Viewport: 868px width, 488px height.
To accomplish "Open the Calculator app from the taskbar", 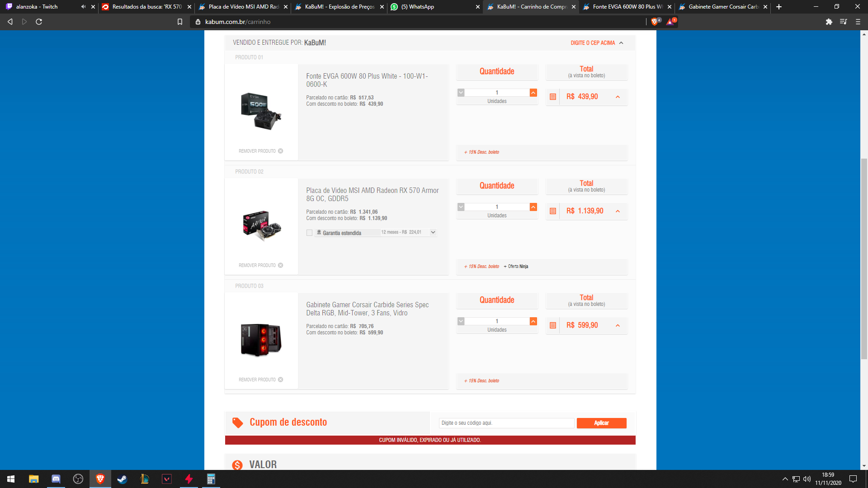I will click(211, 479).
